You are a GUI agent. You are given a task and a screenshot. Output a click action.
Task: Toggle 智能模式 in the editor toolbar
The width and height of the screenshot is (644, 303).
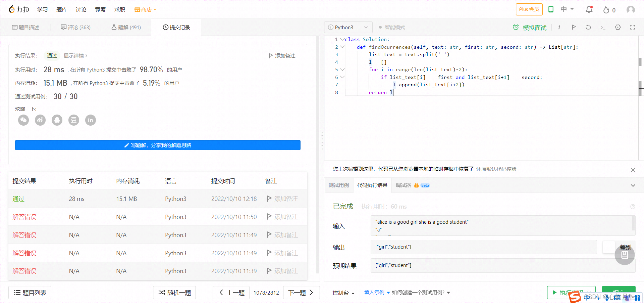pos(391,27)
